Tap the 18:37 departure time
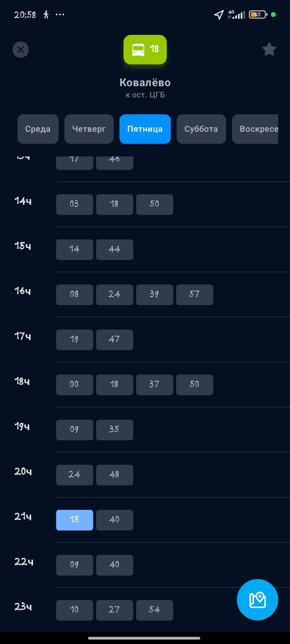This screenshot has height=644, width=290. click(x=155, y=385)
